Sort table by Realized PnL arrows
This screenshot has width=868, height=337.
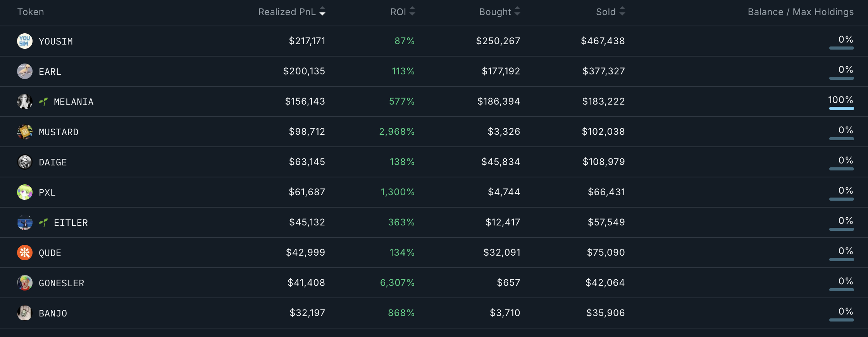pyautogui.click(x=322, y=12)
